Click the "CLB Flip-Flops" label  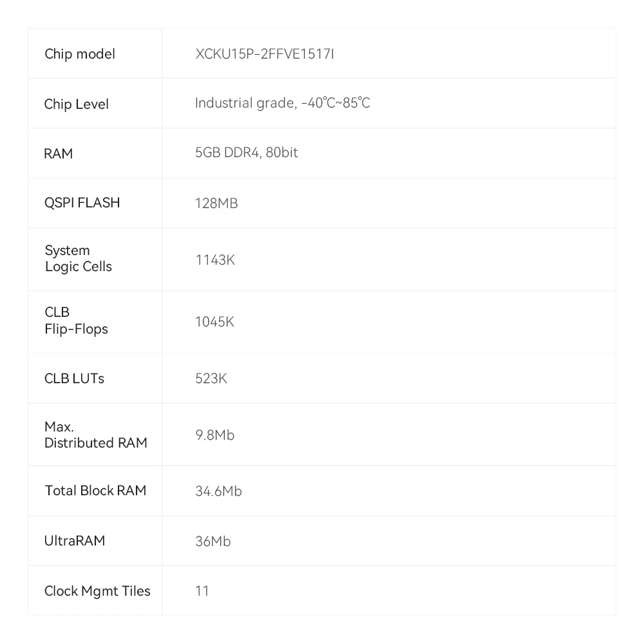(76, 321)
